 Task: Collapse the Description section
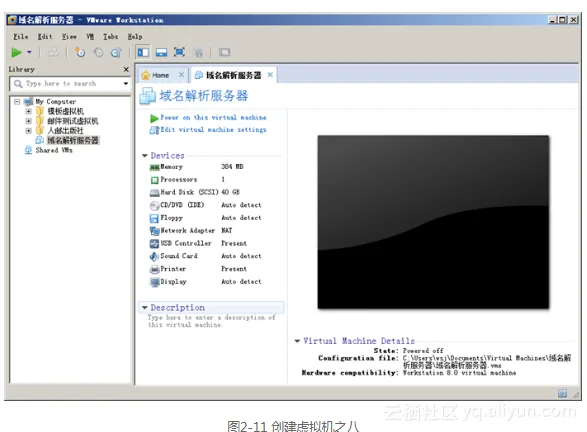(x=145, y=308)
